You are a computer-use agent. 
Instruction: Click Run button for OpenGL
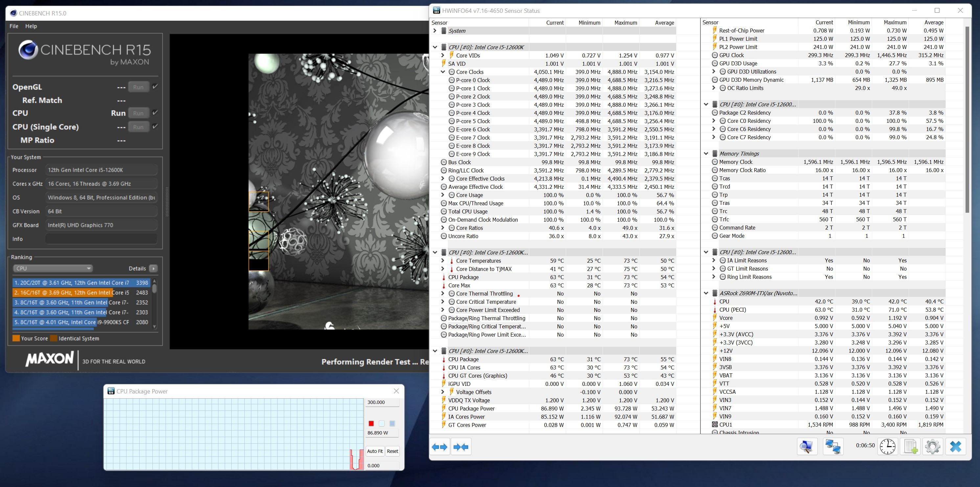point(139,87)
